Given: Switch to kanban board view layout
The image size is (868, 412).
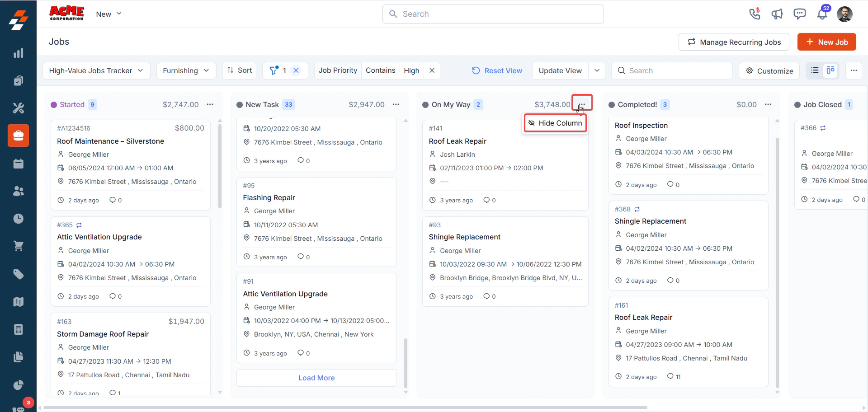Looking at the screenshot, I should 830,70.
